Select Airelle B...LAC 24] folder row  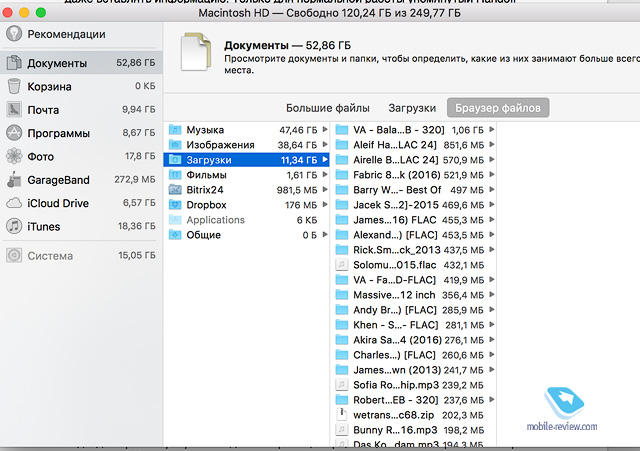pos(414,160)
